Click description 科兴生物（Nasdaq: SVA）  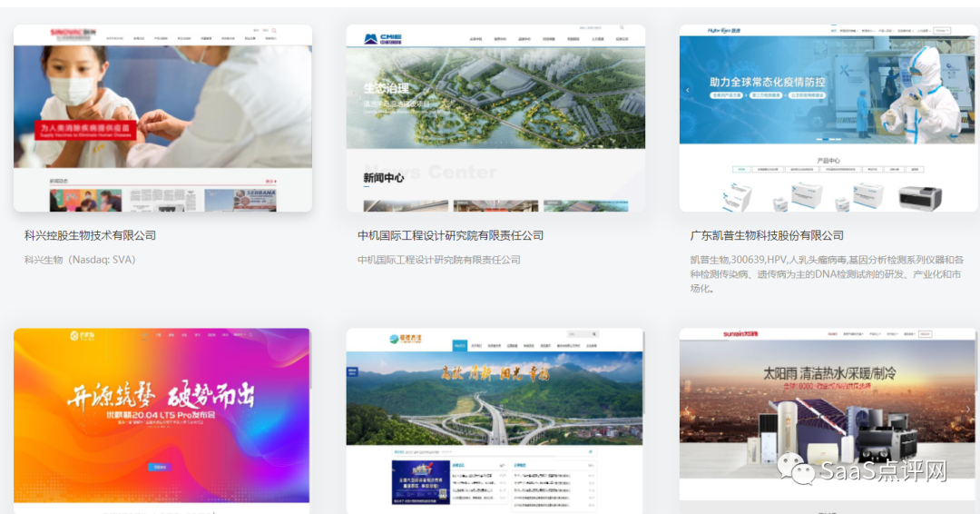click(x=80, y=260)
